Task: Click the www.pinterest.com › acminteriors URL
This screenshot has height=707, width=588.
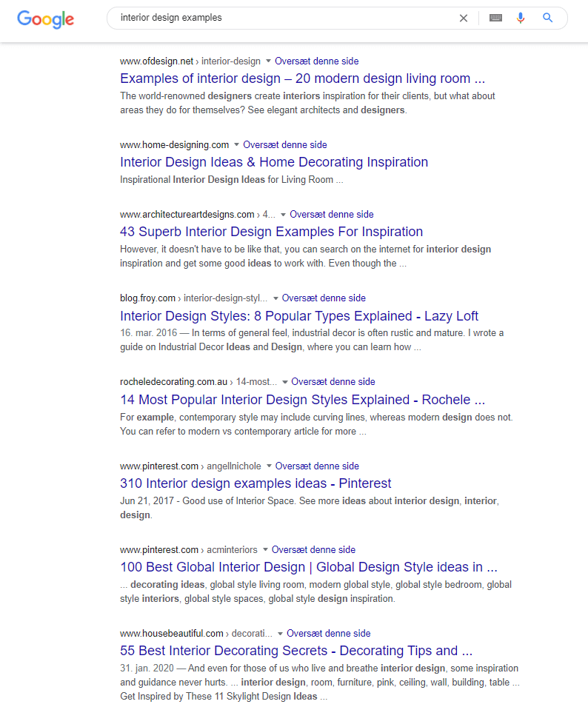Action: coord(189,549)
